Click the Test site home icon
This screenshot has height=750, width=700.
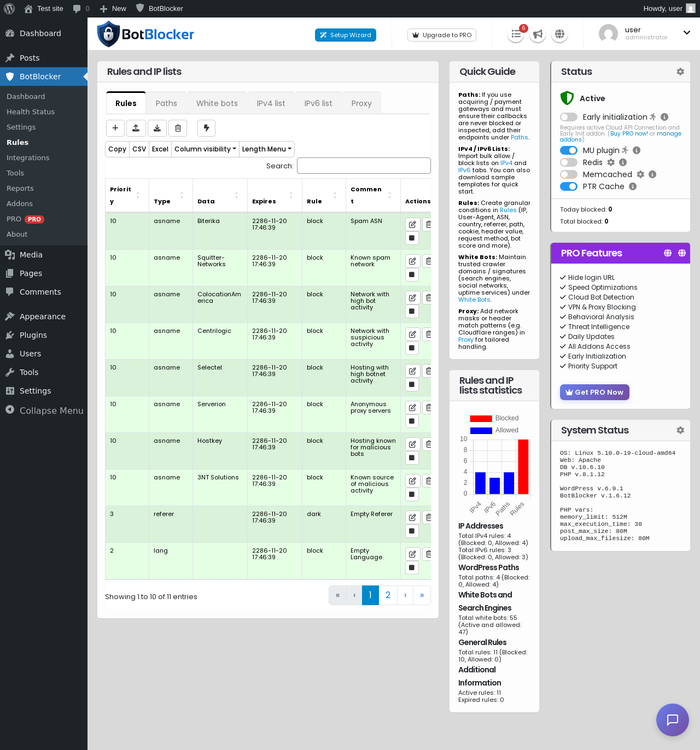click(x=28, y=9)
